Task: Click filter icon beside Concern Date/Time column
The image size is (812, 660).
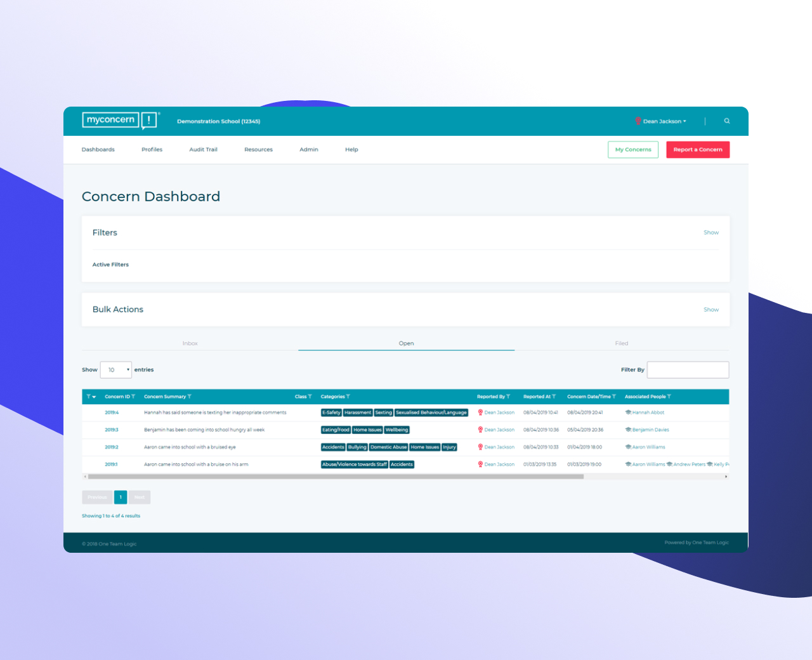Action: point(614,397)
